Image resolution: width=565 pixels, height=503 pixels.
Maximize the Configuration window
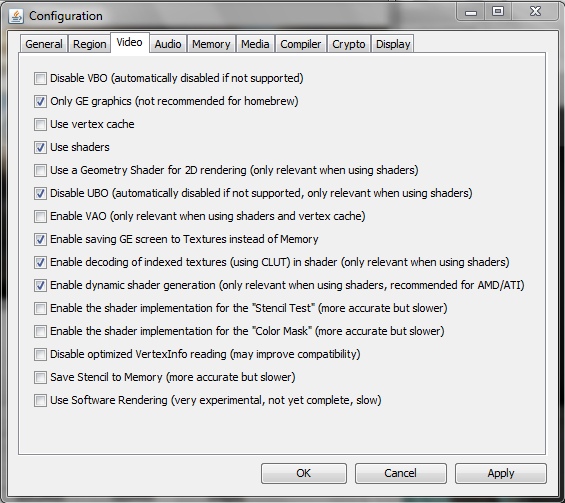498,12
